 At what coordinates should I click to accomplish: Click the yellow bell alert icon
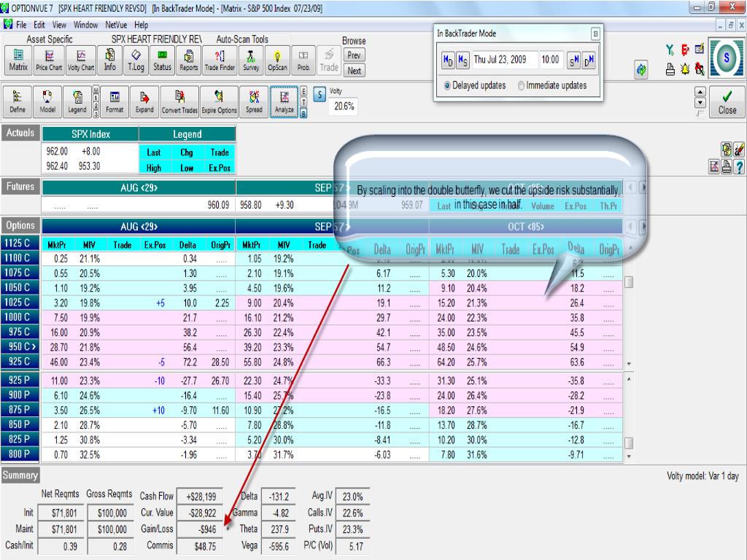(685, 69)
